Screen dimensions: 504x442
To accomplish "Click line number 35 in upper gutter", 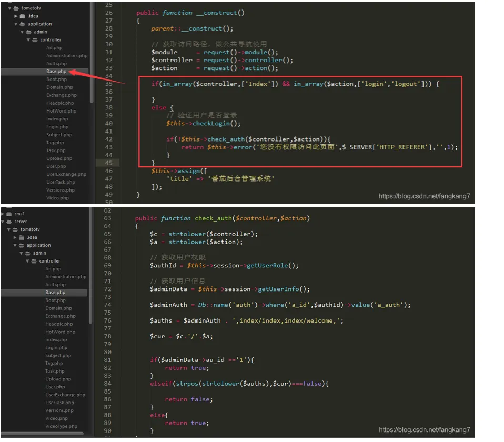I will 109,84.
